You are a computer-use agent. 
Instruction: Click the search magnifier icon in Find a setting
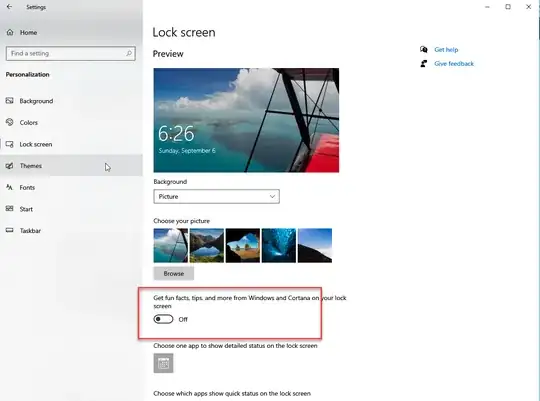coord(129,53)
